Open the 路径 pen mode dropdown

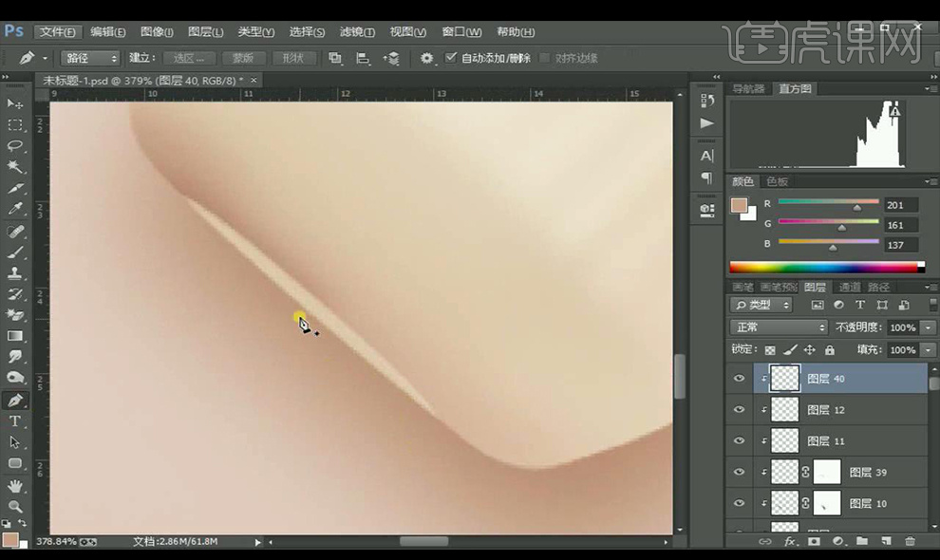[x=91, y=58]
